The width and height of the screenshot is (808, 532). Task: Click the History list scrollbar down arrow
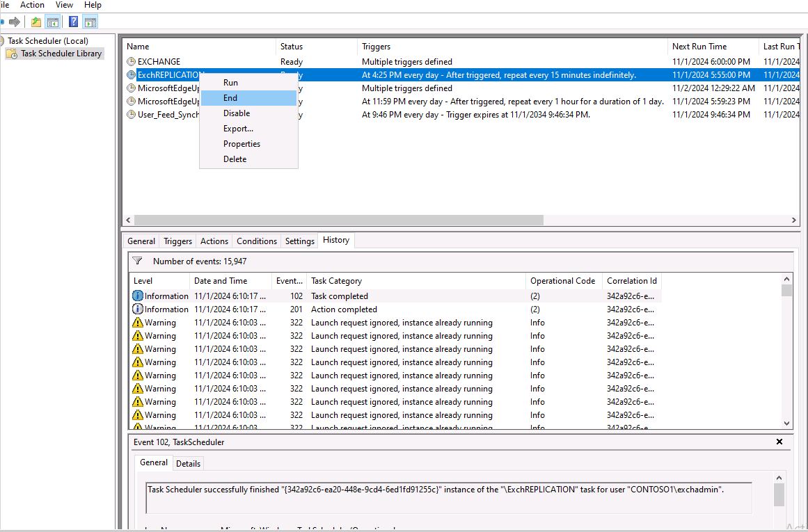tap(786, 424)
